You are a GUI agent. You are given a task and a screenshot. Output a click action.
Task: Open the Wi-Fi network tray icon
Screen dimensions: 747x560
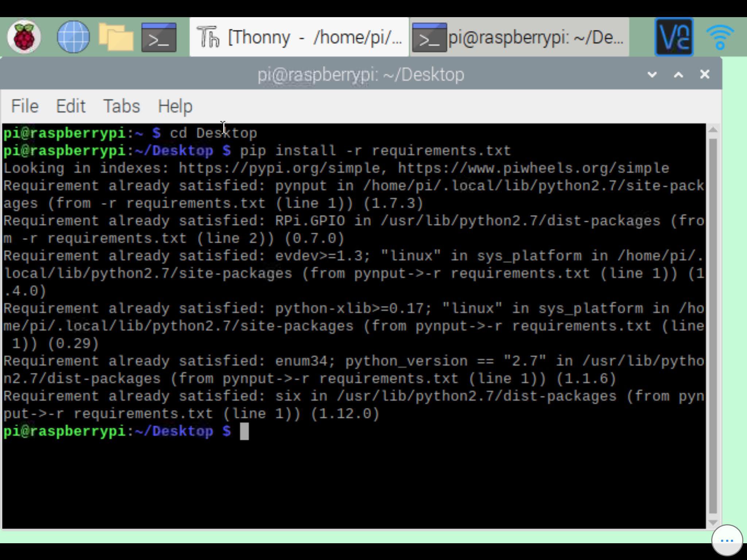tap(720, 37)
